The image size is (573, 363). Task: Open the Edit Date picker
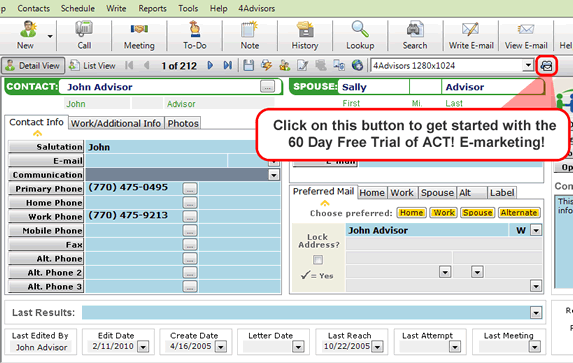click(x=143, y=347)
